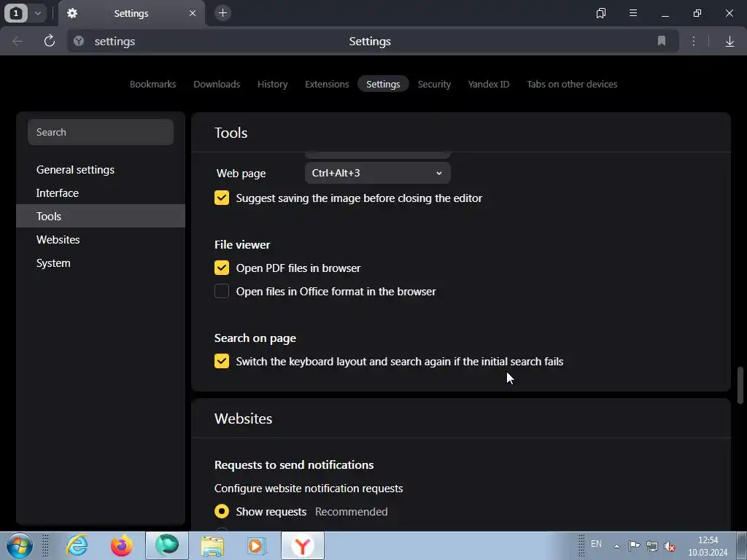The height and width of the screenshot is (560, 747).
Task: Open Tabs on other devices
Action: pyautogui.click(x=572, y=85)
